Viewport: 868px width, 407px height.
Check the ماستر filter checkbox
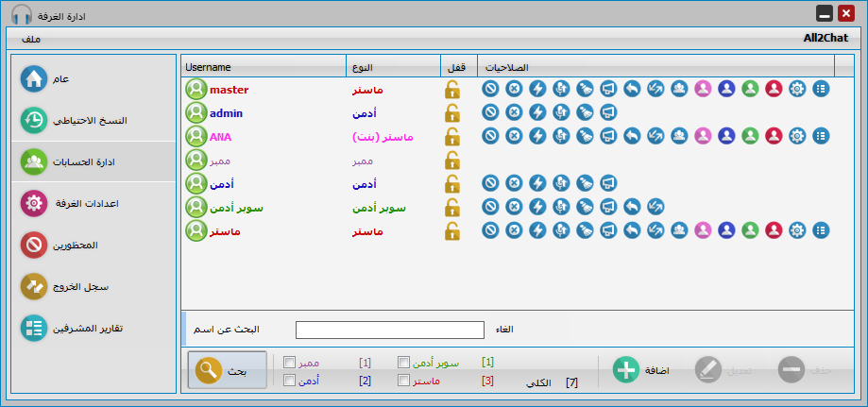pos(404,381)
